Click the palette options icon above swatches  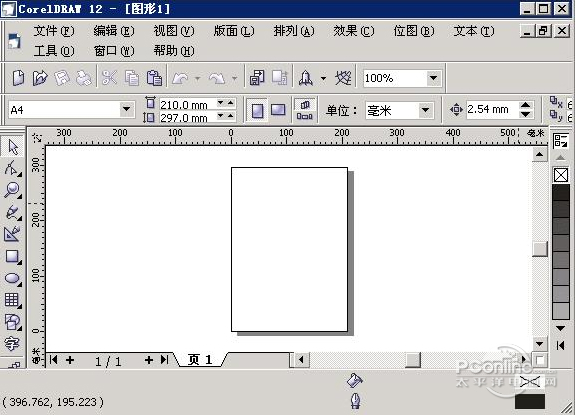[x=561, y=141]
